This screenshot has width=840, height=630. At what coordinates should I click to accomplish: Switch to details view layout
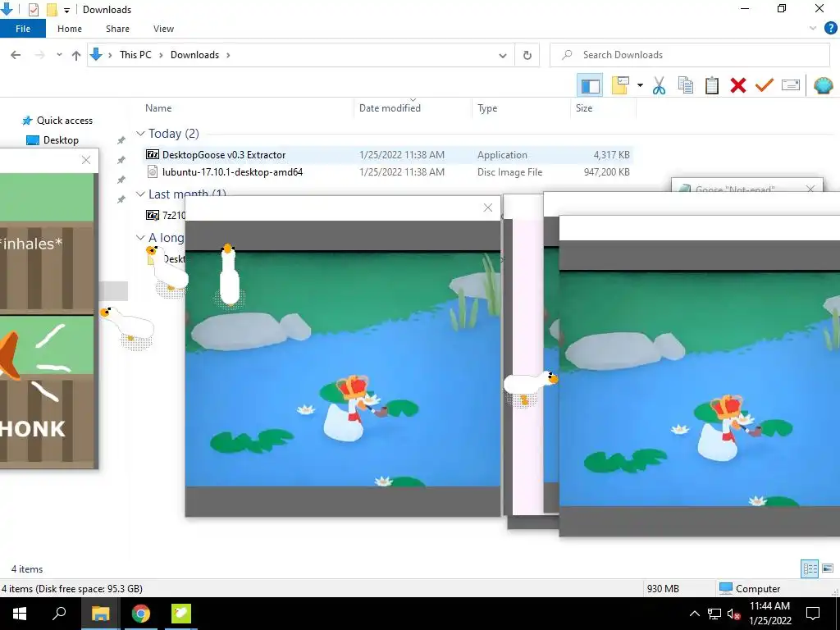[x=810, y=569]
